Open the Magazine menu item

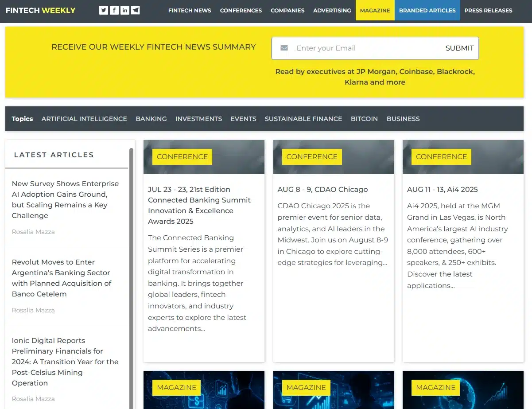[x=375, y=10]
